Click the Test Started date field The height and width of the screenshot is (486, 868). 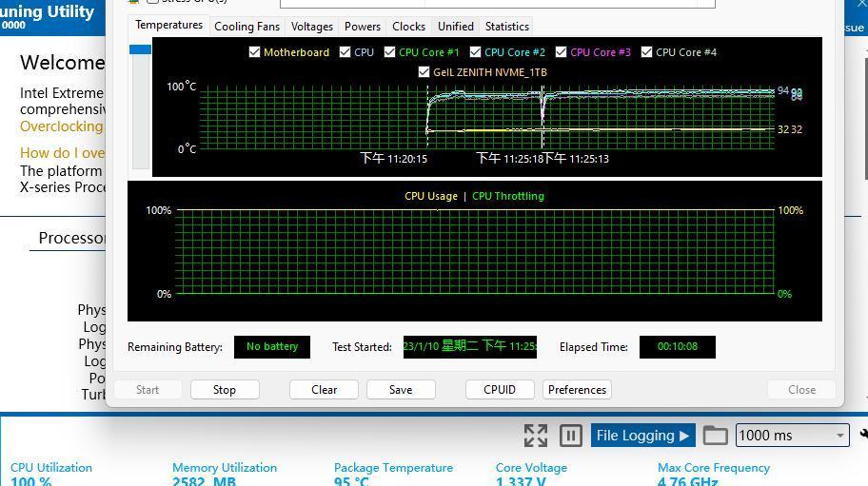pyautogui.click(x=470, y=347)
